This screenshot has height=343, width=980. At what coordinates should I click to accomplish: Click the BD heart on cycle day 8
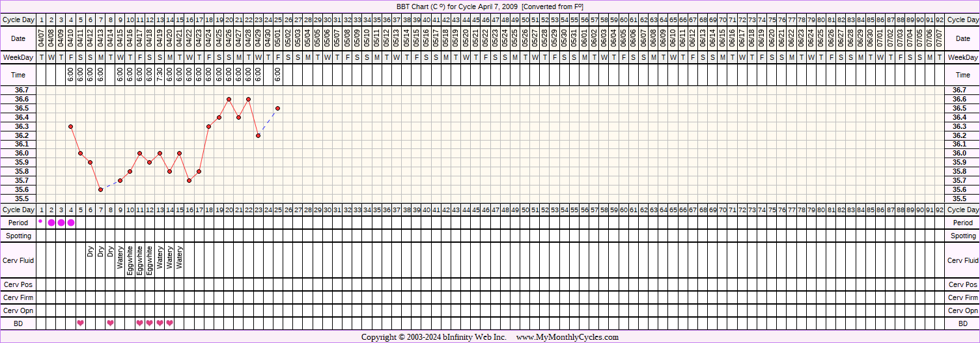pos(110,323)
